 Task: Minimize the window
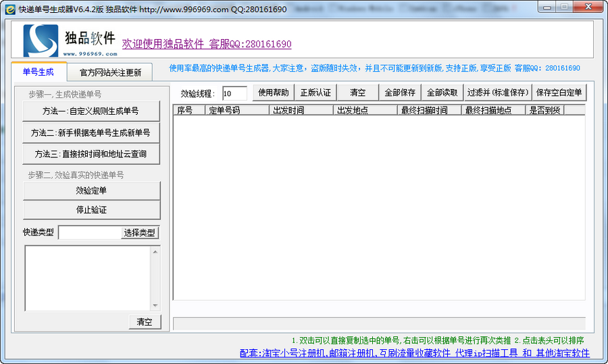547,7
